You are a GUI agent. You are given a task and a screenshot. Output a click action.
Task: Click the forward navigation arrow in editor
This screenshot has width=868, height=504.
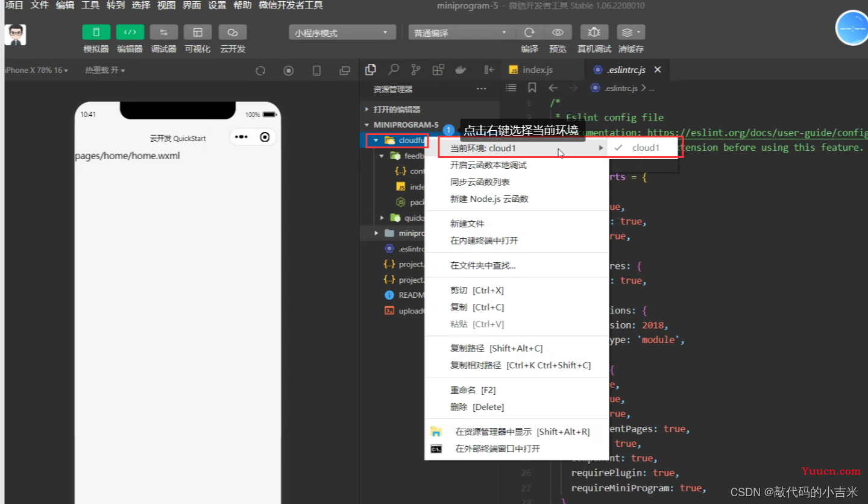point(573,88)
